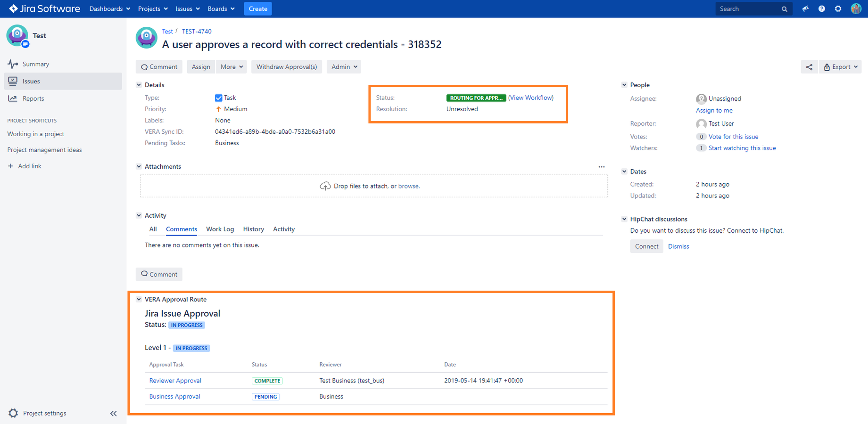Open the Jira Software home logo
The image size is (868, 424).
click(44, 8)
